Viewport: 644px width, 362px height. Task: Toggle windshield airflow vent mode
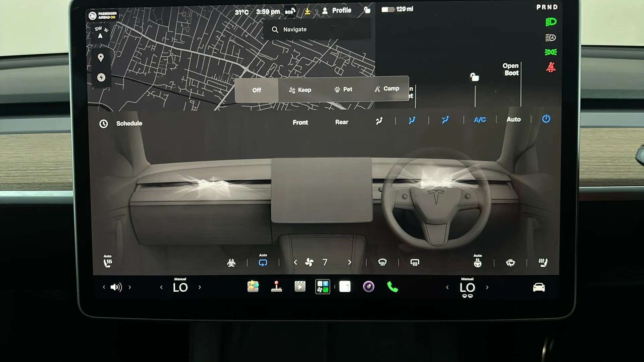(379, 121)
